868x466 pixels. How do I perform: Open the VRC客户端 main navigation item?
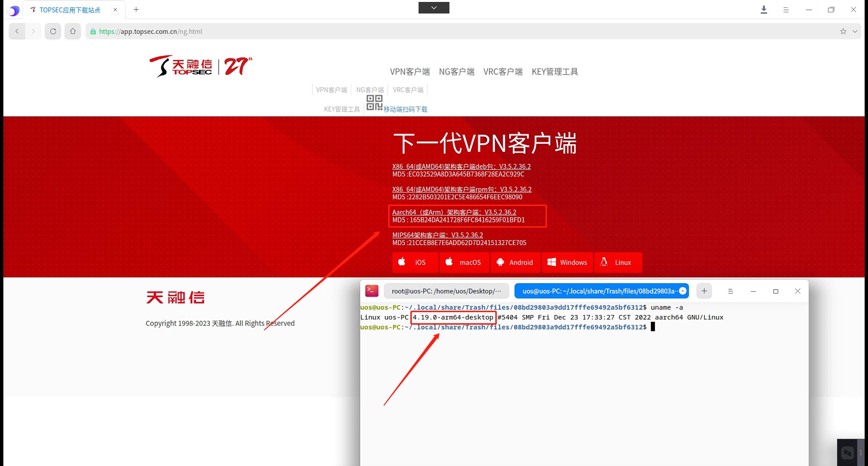503,71
